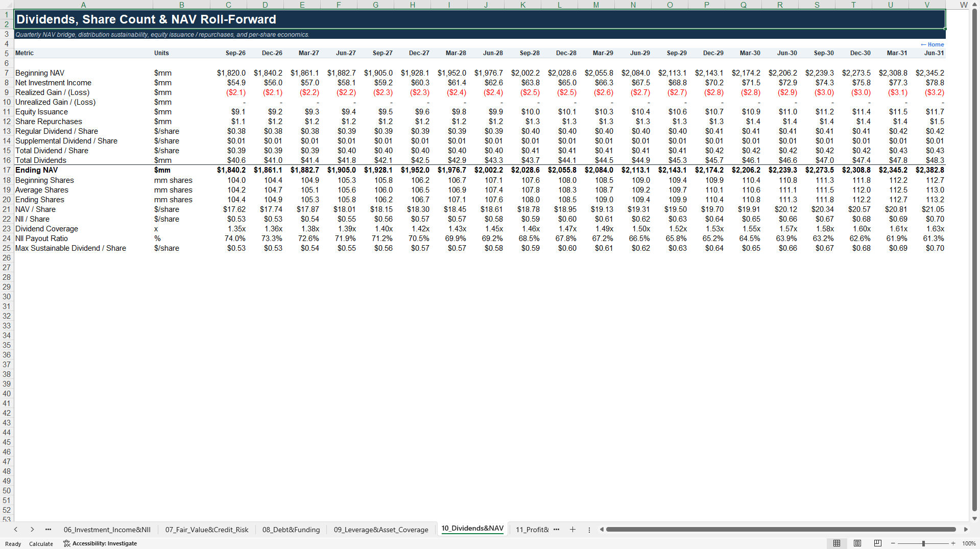Select row 17 header
The height and width of the screenshot is (549, 980).
tap(7, 170)
